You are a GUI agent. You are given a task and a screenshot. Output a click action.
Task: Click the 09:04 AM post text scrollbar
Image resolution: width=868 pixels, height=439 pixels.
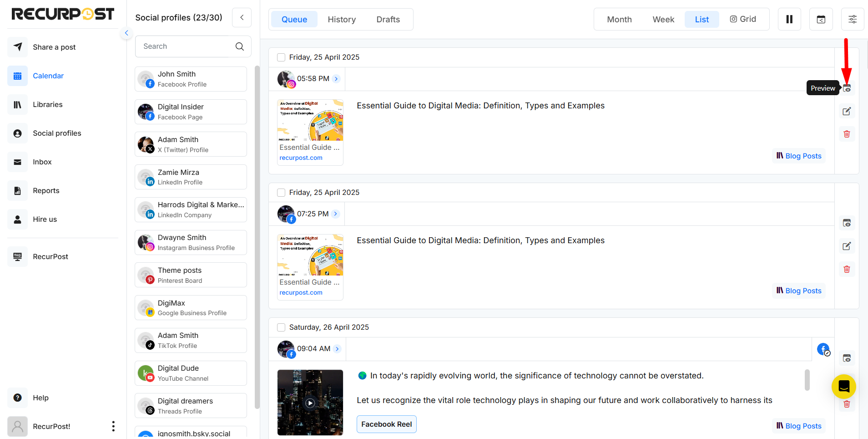coord(807,380)
